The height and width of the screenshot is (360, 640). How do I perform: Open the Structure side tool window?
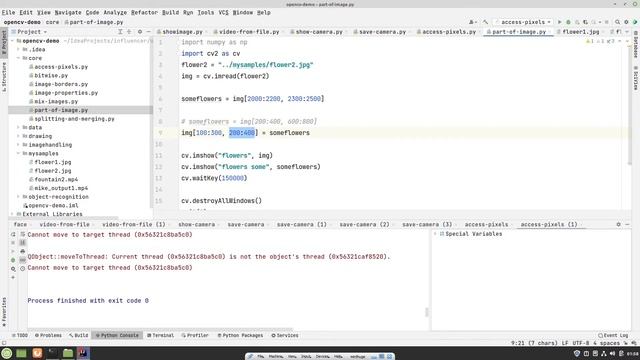(4, 77)
